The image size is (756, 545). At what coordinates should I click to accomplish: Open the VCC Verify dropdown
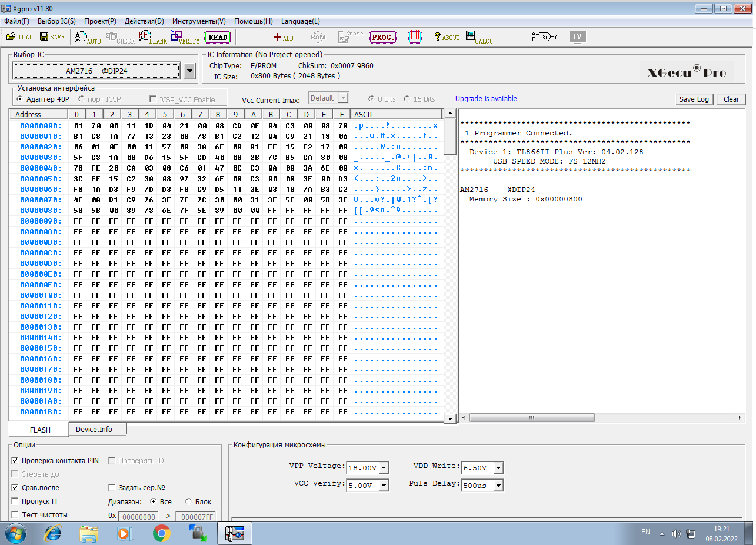pyautogui.click(x=384, y=486)
